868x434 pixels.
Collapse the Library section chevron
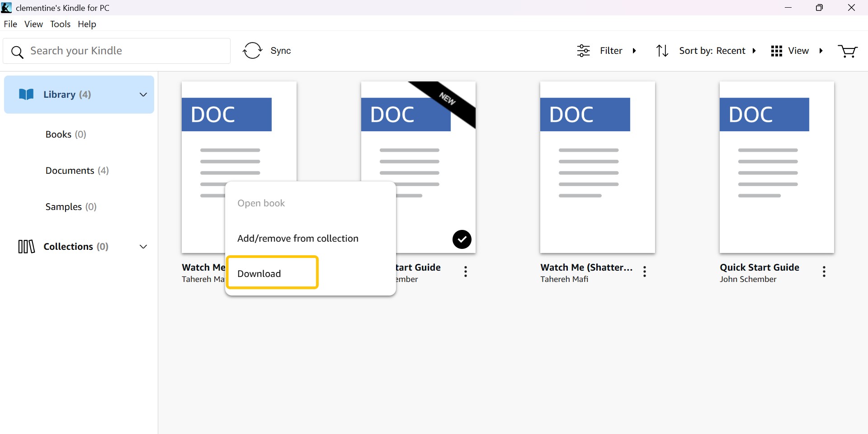[x=143, y=95]
